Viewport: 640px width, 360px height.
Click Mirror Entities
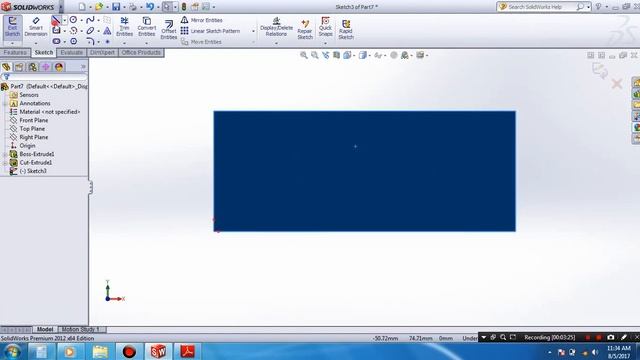click(202, 20)
